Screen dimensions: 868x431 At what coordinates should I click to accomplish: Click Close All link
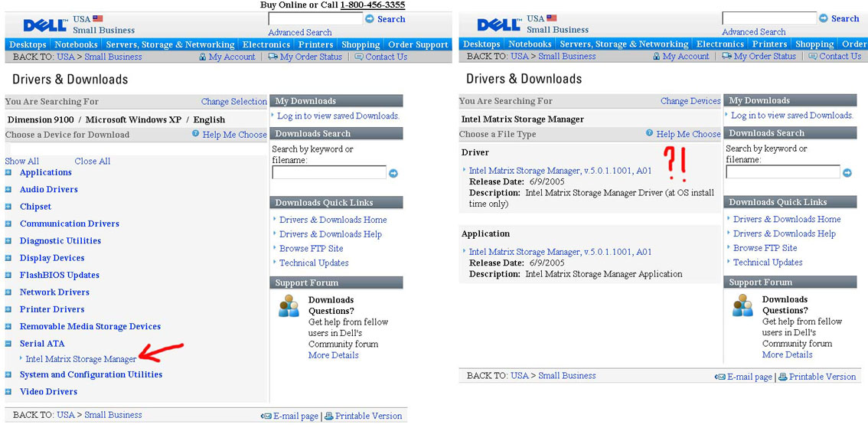coord(93,162)
